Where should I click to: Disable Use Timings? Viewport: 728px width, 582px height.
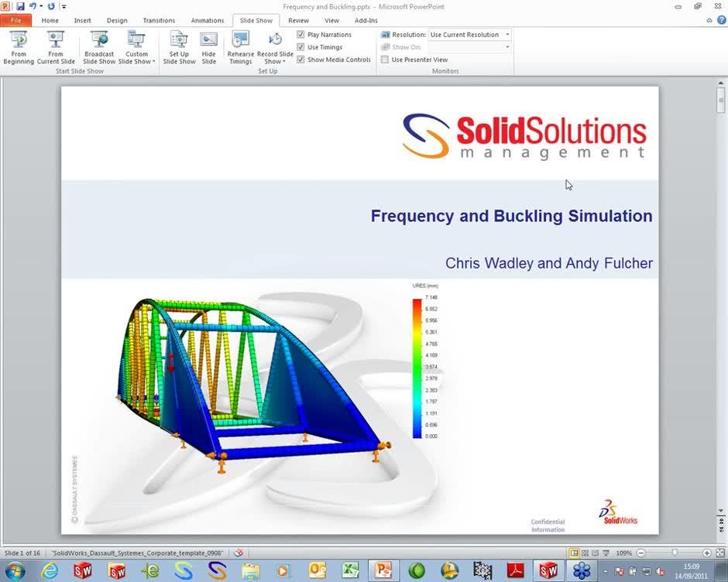point(300,47)
